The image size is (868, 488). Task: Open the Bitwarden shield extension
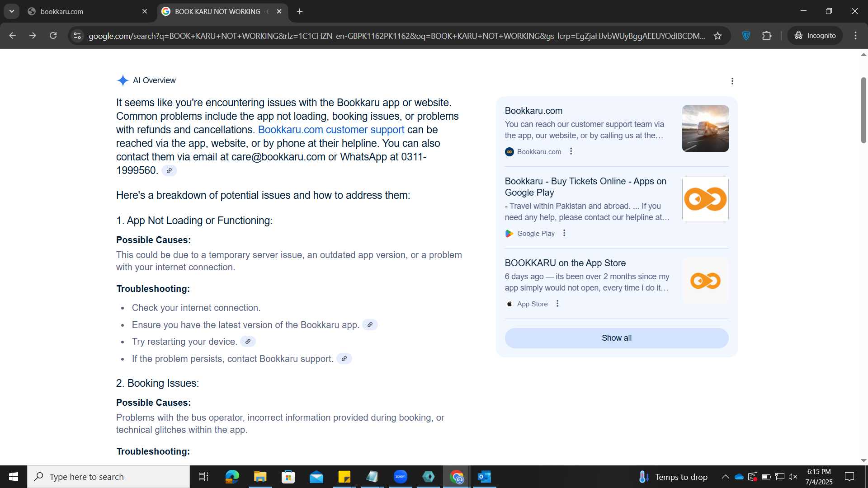[746, 36]
